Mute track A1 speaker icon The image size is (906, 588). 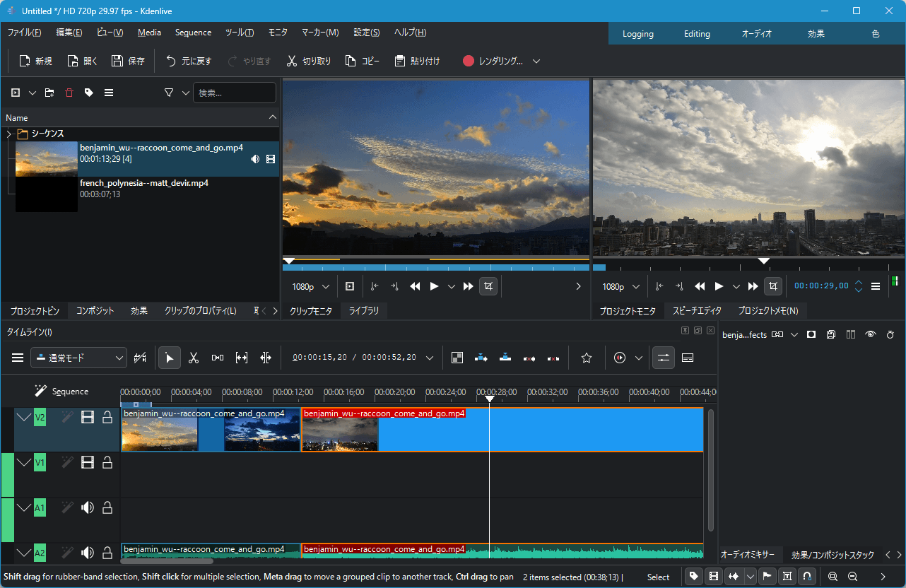click(x=88, y=507)
